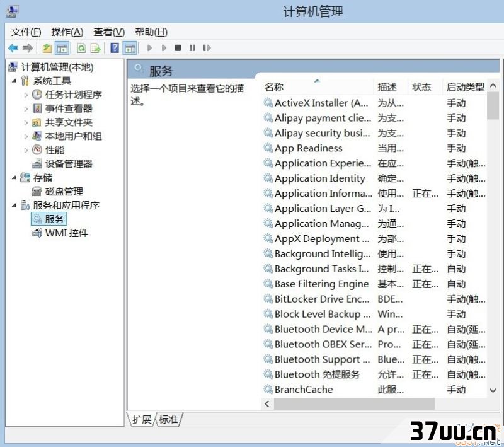504x447 pixels.
Task: Click the horizontal scrollbar thumb of the services list
Action: (x=354, y=404)
